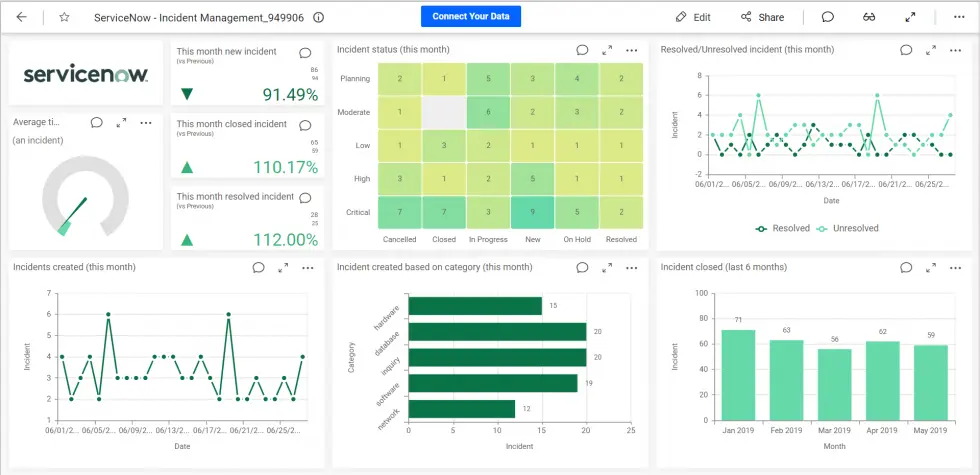The width and height of the screenshot is (980, 475).
Task: Click the Edit button
Action: point(693,17)
